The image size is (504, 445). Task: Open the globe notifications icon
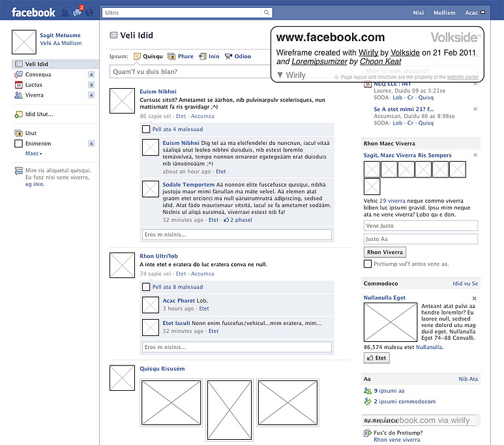coord(89,13)
